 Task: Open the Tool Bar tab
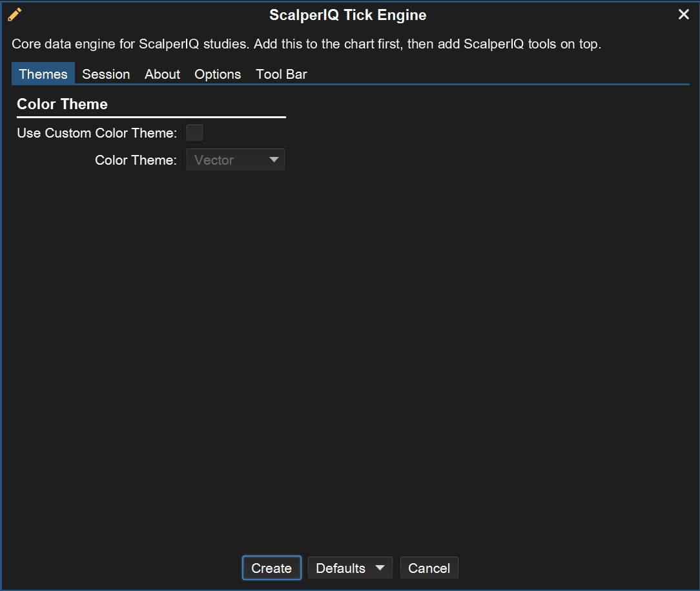(281, 74)
